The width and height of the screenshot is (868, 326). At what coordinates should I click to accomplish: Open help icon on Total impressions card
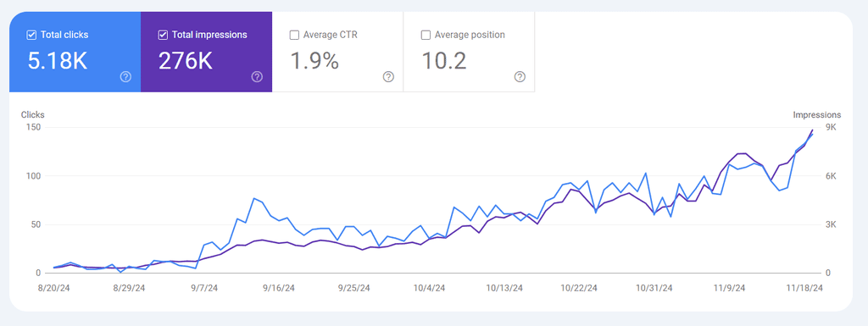(257, 77)
